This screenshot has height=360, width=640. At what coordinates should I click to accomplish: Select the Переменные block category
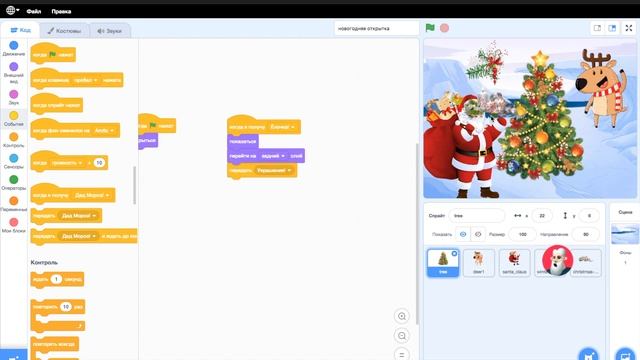tap(13, 204)
